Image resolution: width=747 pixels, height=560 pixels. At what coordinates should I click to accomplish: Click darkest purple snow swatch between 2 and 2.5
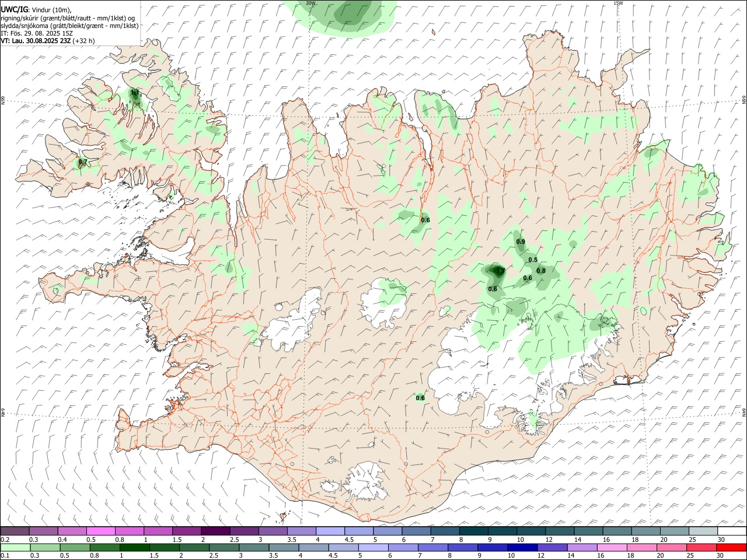coord(215,531)
